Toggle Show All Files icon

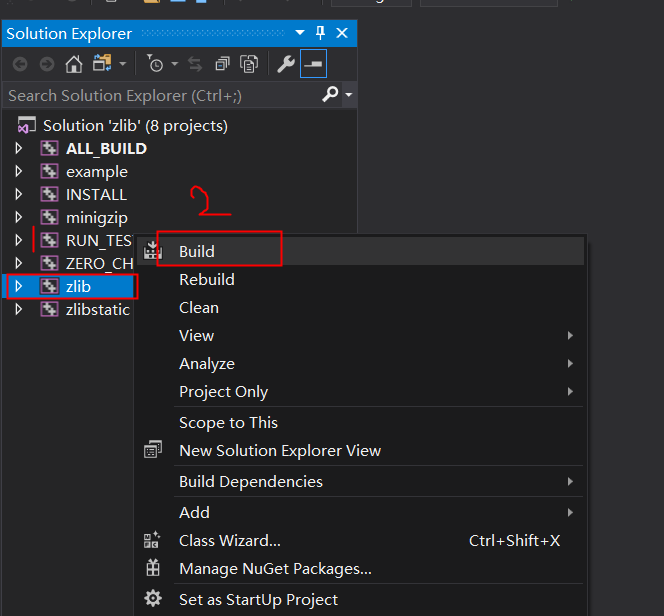[x=249, y=64]
